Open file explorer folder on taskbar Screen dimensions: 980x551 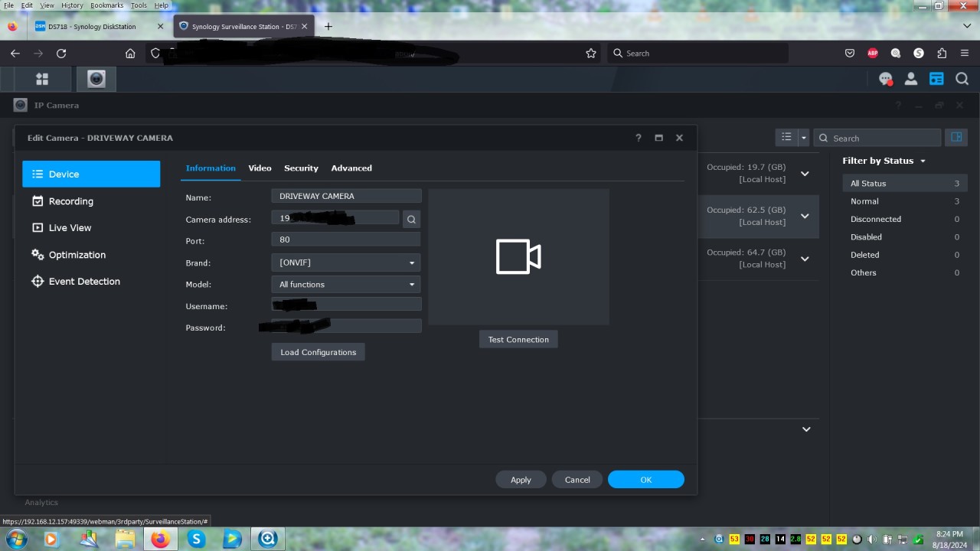coord(124,539)
